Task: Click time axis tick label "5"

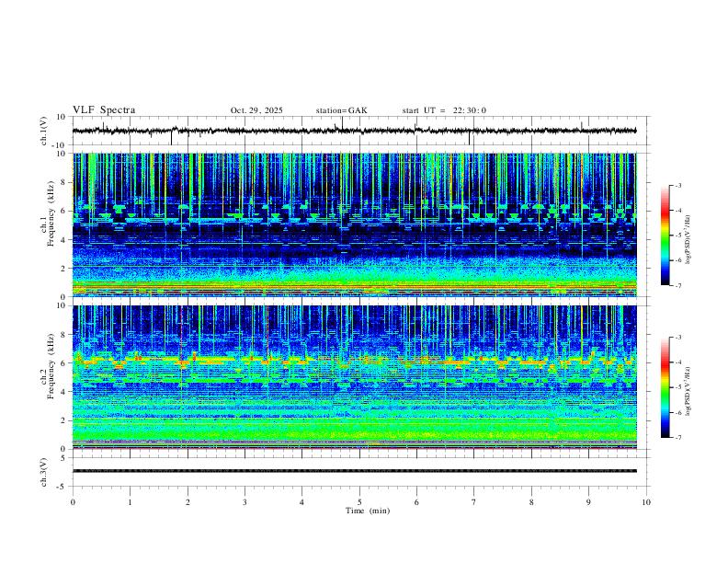Action: click(x=359, y=502)
